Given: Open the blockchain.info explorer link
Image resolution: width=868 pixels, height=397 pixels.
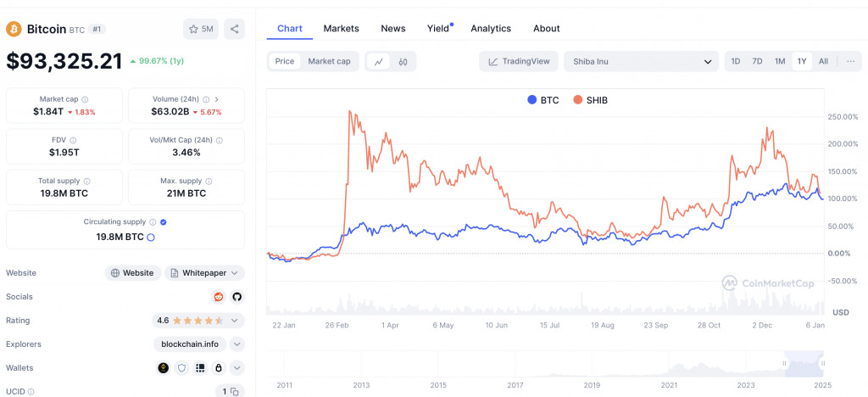Looking at the screenshot, I should click(x=190, y=344).
